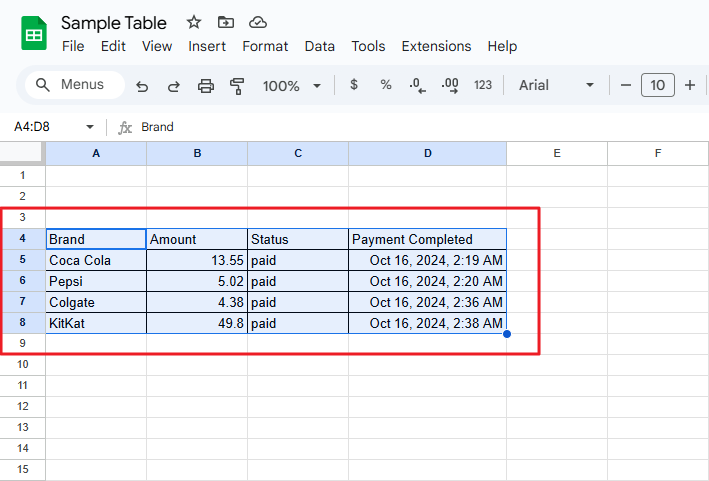Increase decimal places icon
Image resolution: width=709 pixels, height=481 pixels.
click(x=450, y=85)
